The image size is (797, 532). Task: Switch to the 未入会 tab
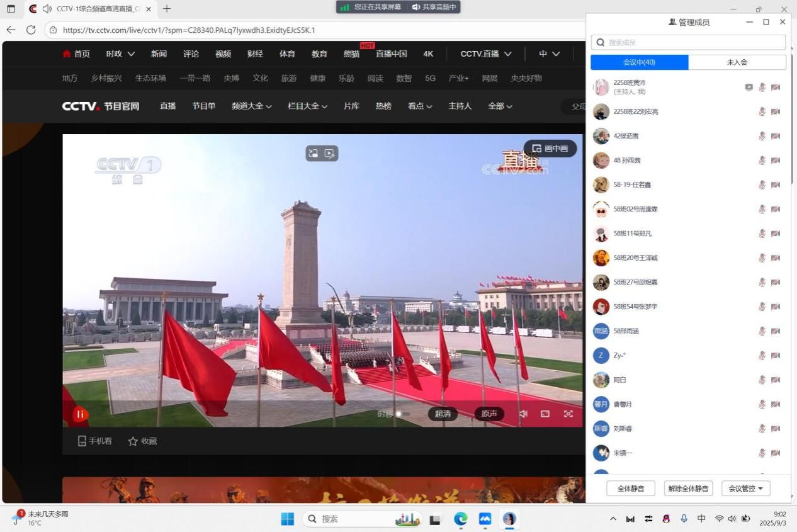(x=737, y=62)
